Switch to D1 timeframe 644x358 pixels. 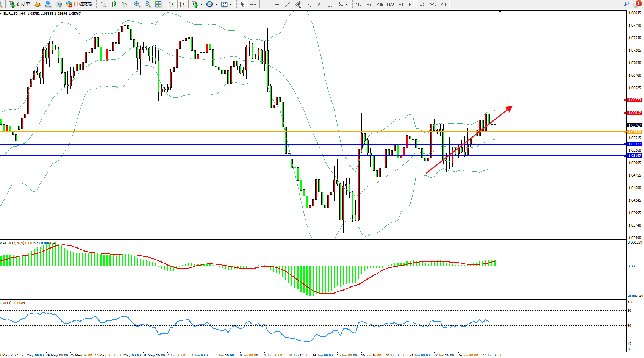[x=422, y=4]
